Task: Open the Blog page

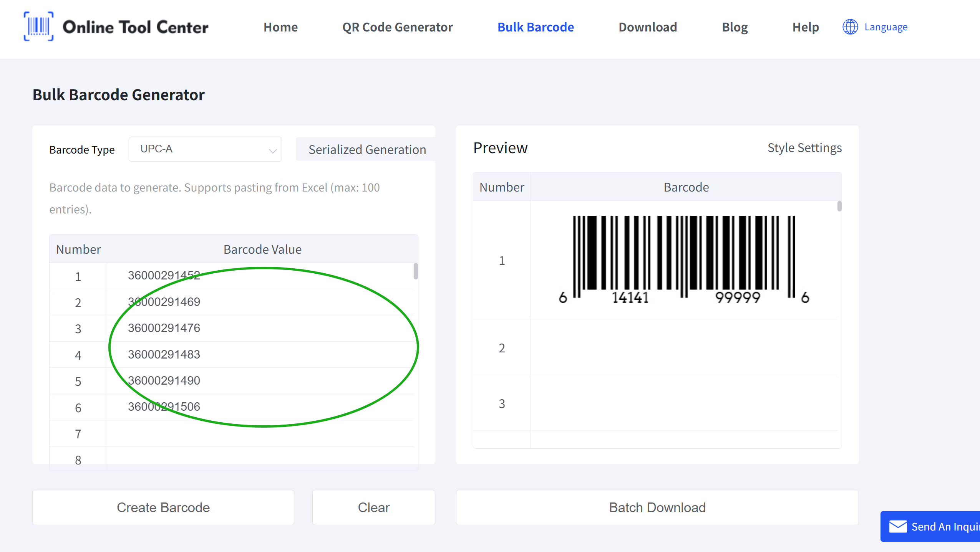Action: (x=734, y=27)
